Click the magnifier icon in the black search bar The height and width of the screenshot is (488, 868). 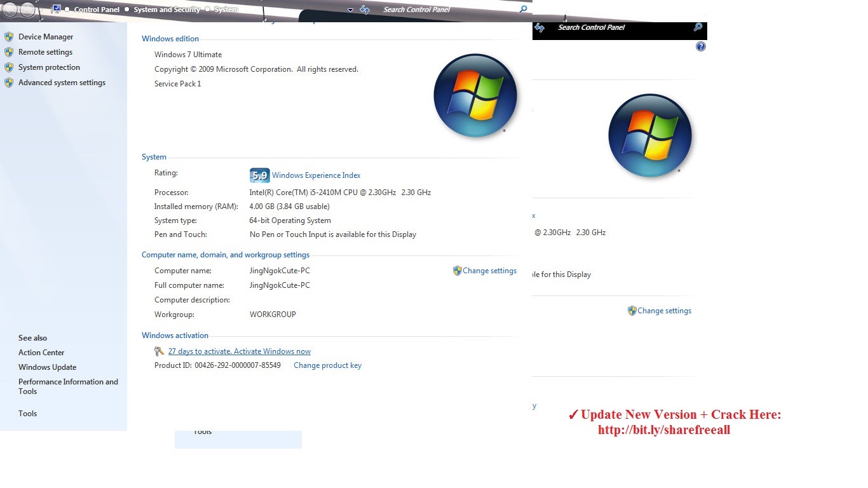click(698, 27)
